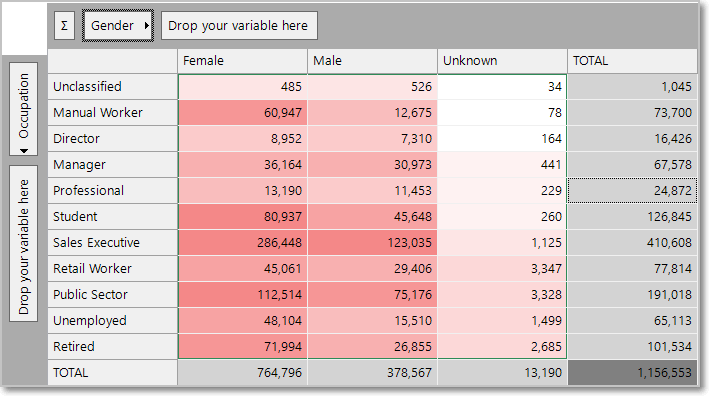Click the Public Sector Unknown cell 3,328
The height and width of the screenshot is (396, 709).
pos(502,295)
